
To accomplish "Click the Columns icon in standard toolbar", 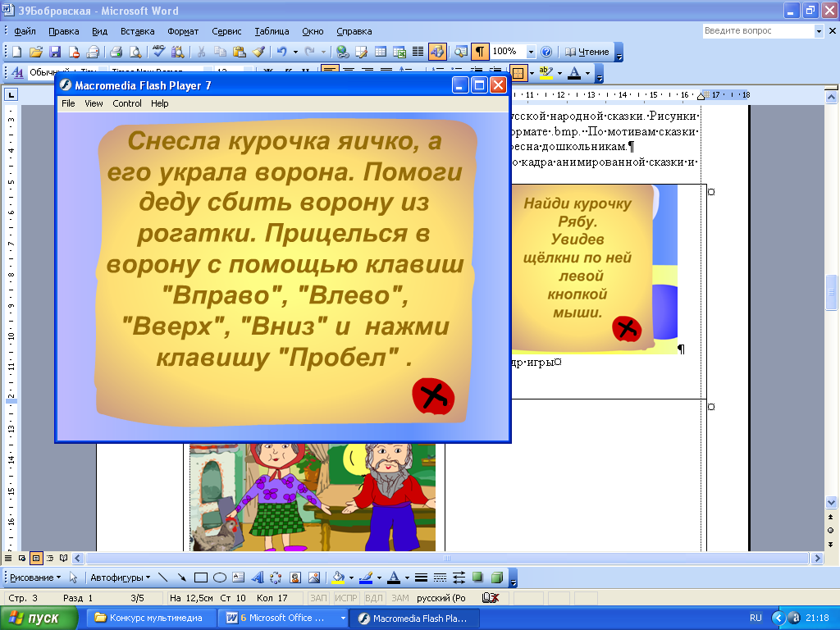I will pos(418,52).
